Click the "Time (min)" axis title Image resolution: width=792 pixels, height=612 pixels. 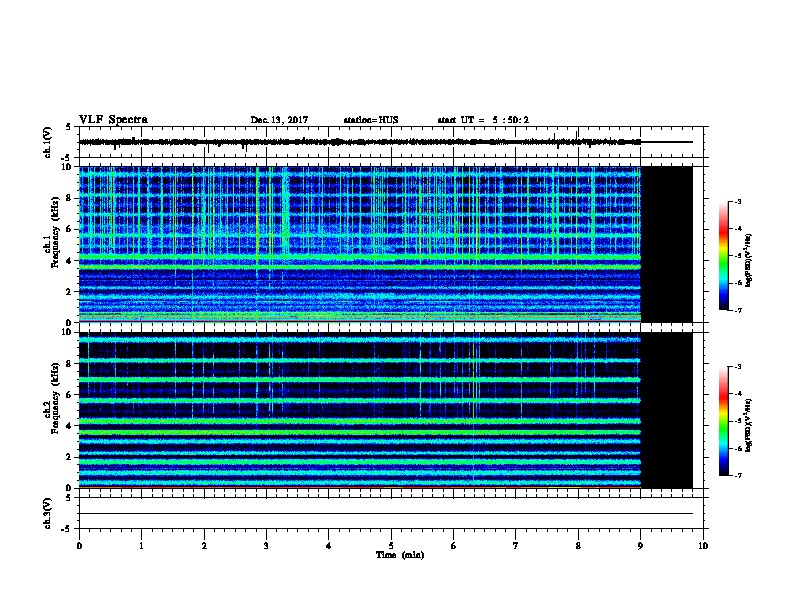(x=400, y=555)
